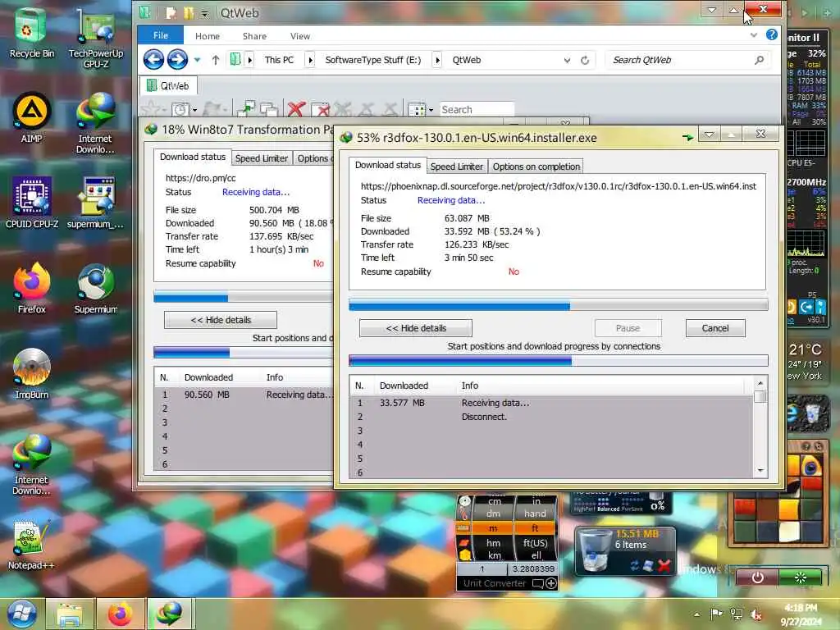Click the Explorer Back navigation arrow
The height and width of the screenshot is (630, 840).
153,59
